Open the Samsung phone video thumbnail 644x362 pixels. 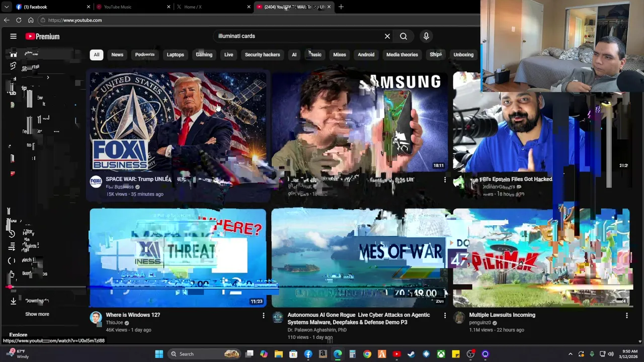pyautogui.click(x=360, y=122)
